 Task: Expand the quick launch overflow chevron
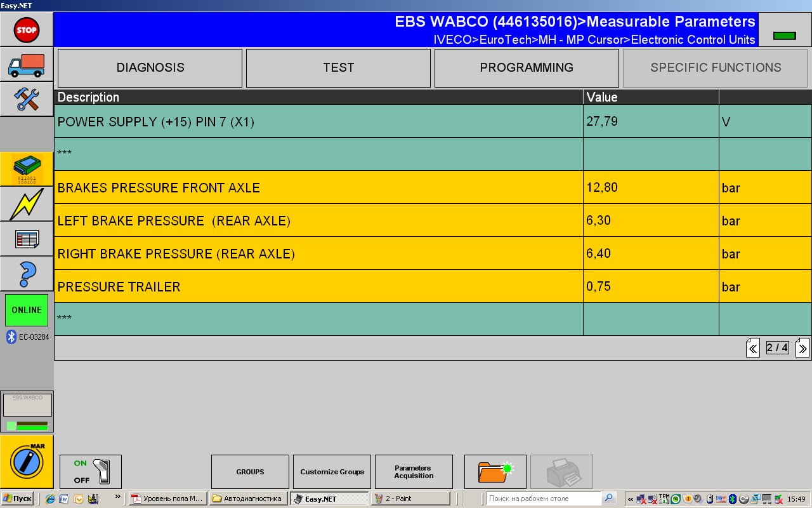coord(118,497)
